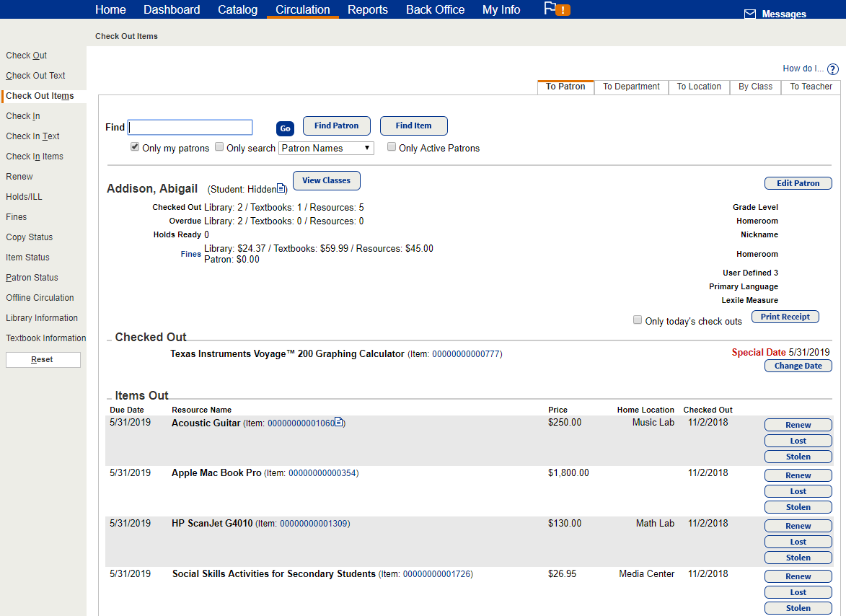Open Messages envelope icon
The height and width of the screenshot is (616, 846).
click(750, 14)
